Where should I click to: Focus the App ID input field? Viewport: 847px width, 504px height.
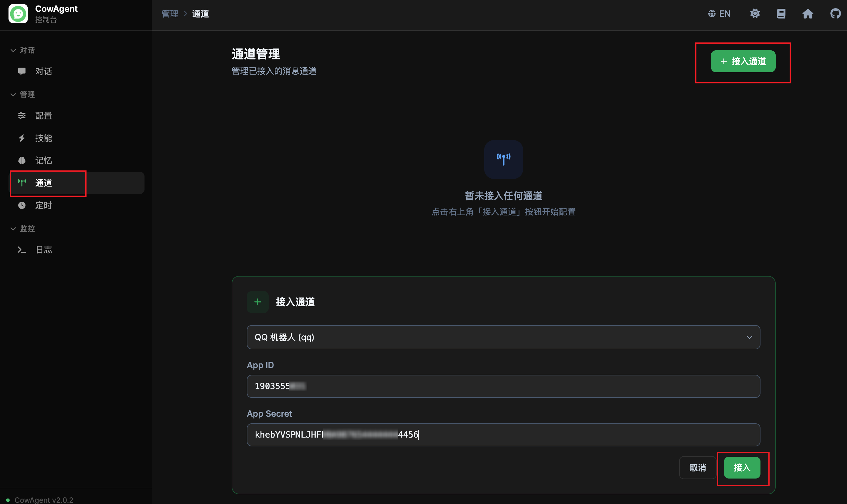503,386
